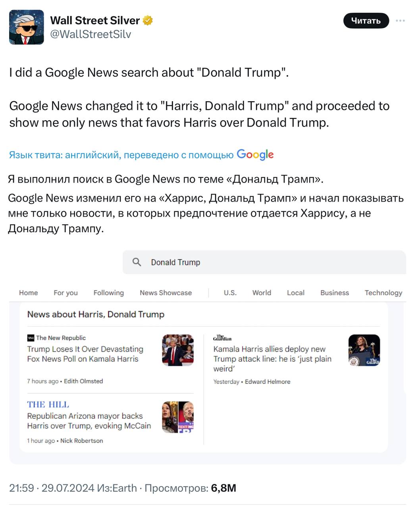Open the @WallStreetSilv handle link
The height and width of the screenshot is (508, 420).
tap(91, 34)
